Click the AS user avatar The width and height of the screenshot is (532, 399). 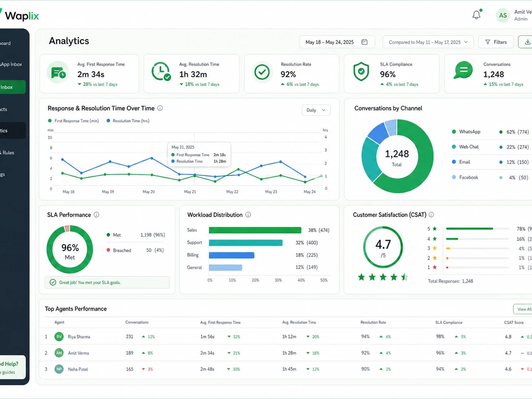click(x=503, y=15)
